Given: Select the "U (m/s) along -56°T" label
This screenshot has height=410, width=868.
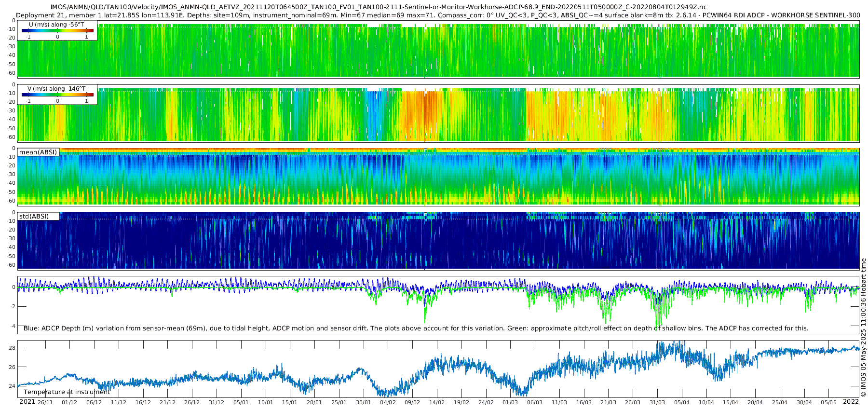Looking at the screenshot, I should 56,25.
